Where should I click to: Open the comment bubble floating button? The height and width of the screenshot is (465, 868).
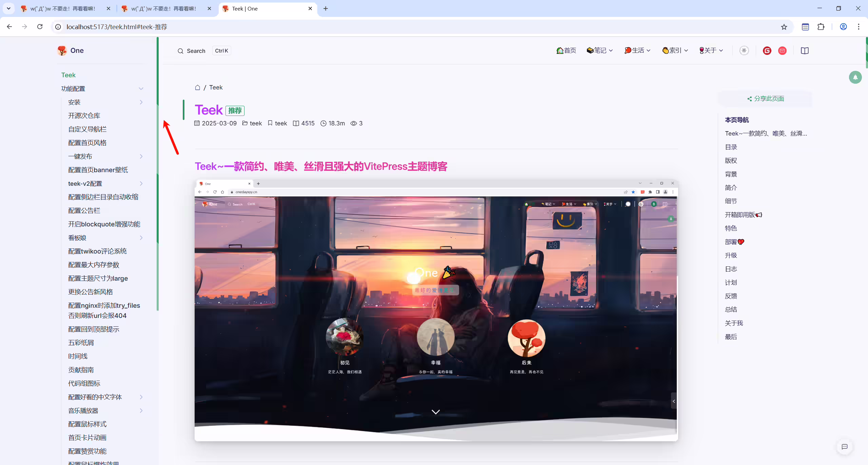(x=844, y=447)
